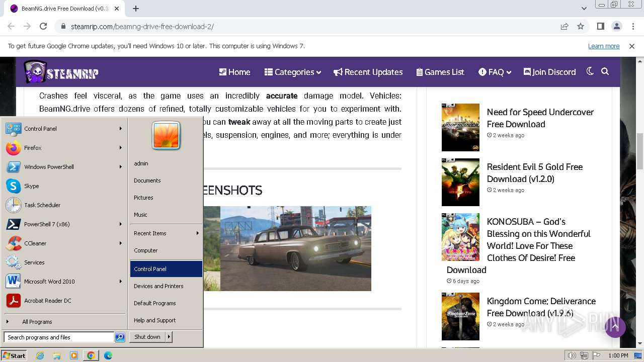
Task: Expand the Recent Items submenu
Action: point(166,233)
